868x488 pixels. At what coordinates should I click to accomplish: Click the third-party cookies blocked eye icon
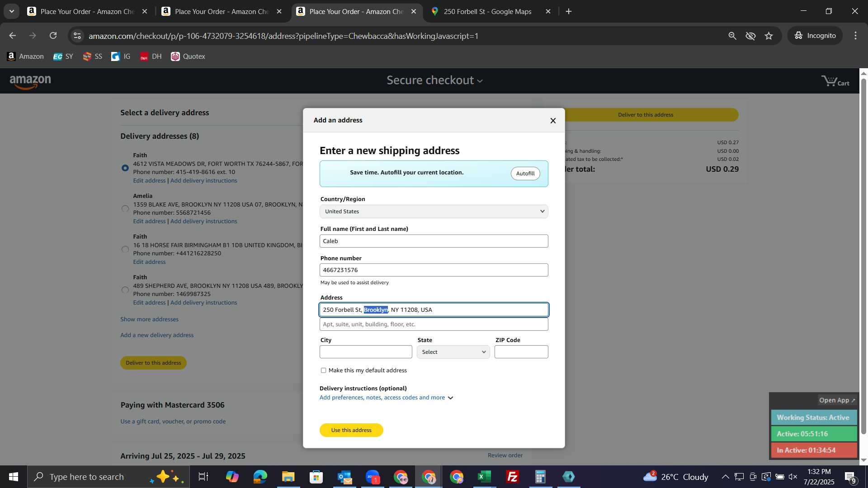click(751, 36)
